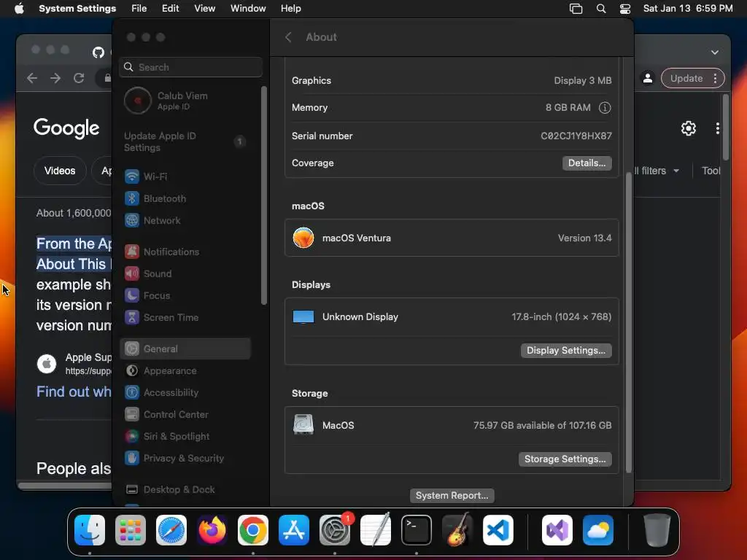This screenshot has width=747, height=560.
Task: Launch Safari from the Dock
Action: point(171,530)
